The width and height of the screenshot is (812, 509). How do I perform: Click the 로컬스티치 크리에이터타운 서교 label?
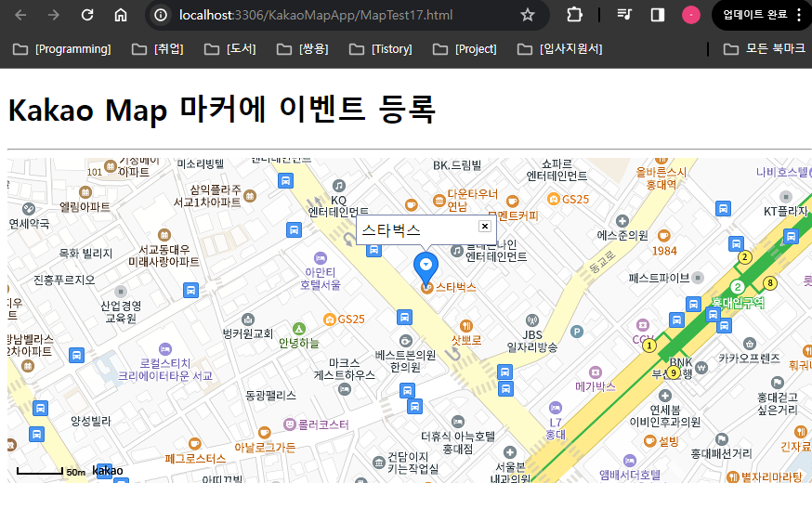tap(165, 370)
